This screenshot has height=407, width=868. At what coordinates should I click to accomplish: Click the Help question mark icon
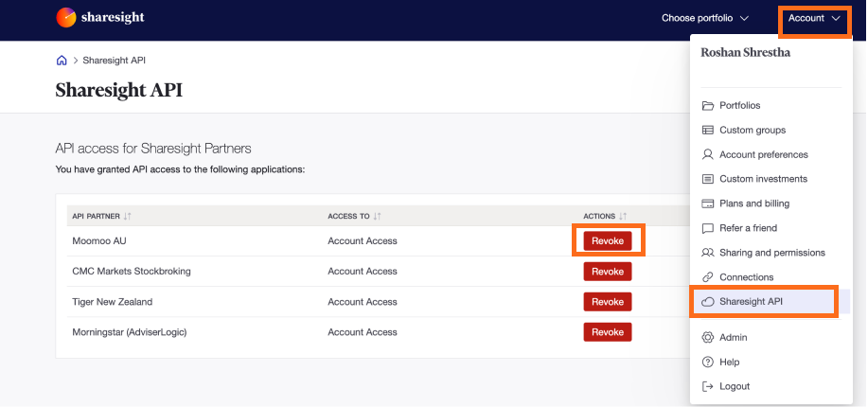tap(707, 363)
